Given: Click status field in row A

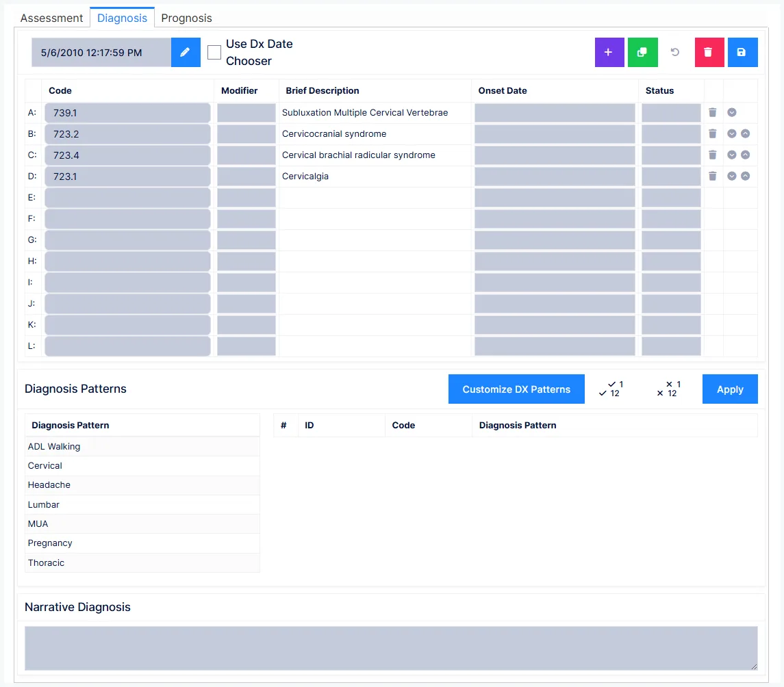Looking at the screenshot, I should pyautogui.click(x=671, y=113).
